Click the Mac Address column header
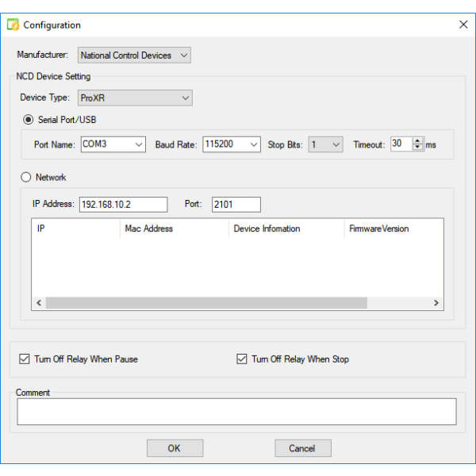The height and width of the screenshot is (476, 476). pos(175,228)
